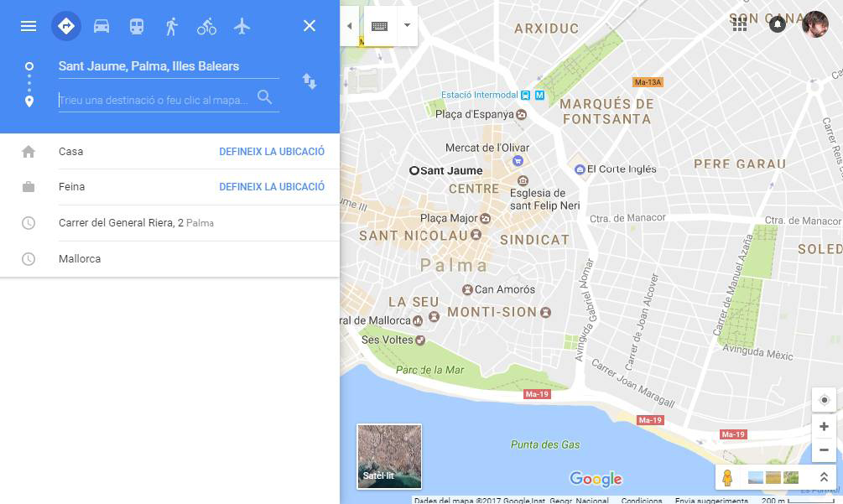Select the driving car travel mode
This screenshot has height=504, width=843.
click(x=101, y=26)
